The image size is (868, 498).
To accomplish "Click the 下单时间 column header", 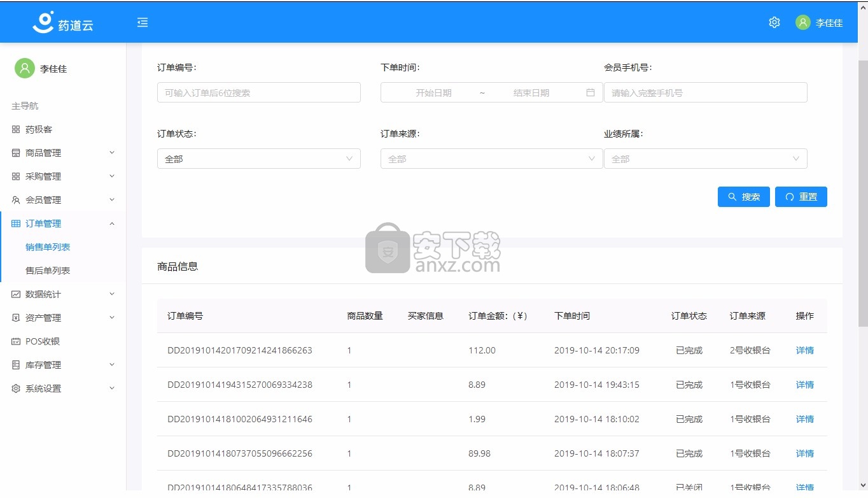I will point(572,316).
